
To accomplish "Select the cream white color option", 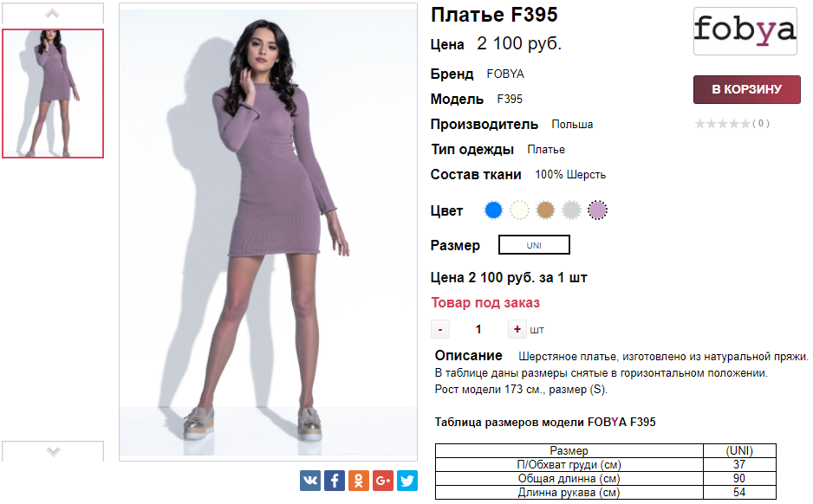I will 519,210.
